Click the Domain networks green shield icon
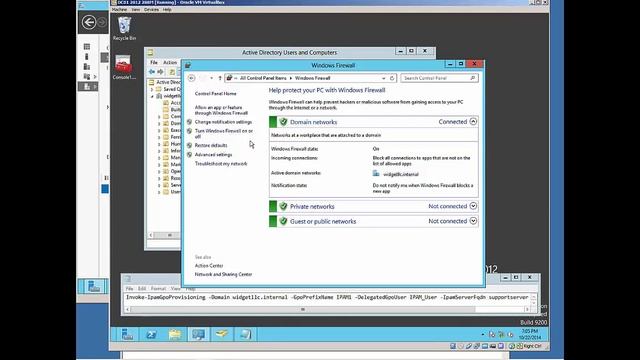This screenshot has width=640, height=360. point(283,122)
